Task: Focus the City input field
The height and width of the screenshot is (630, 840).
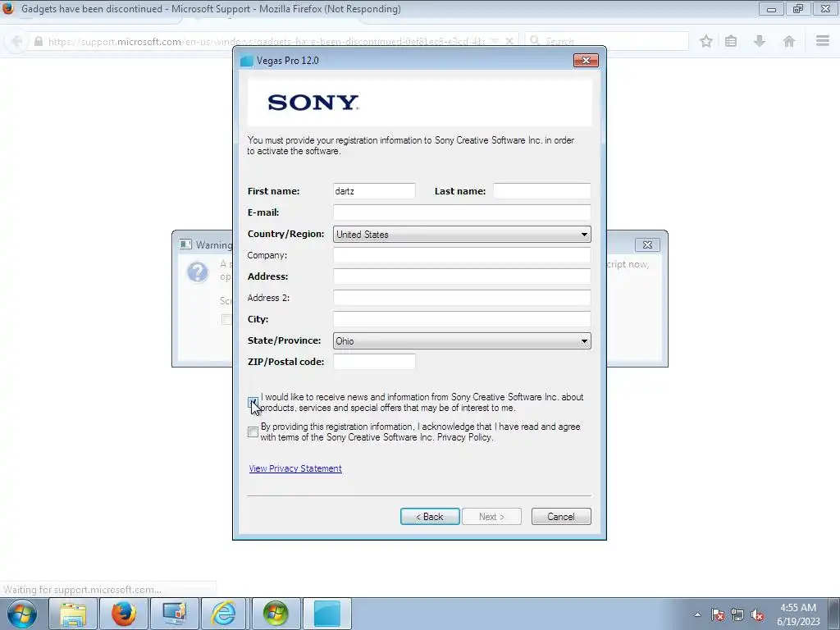Action: coord(462,319)
